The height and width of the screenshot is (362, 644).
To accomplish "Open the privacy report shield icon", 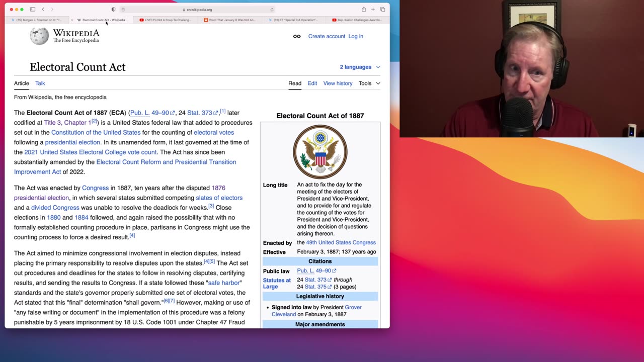I will click(x=113, y=10).
